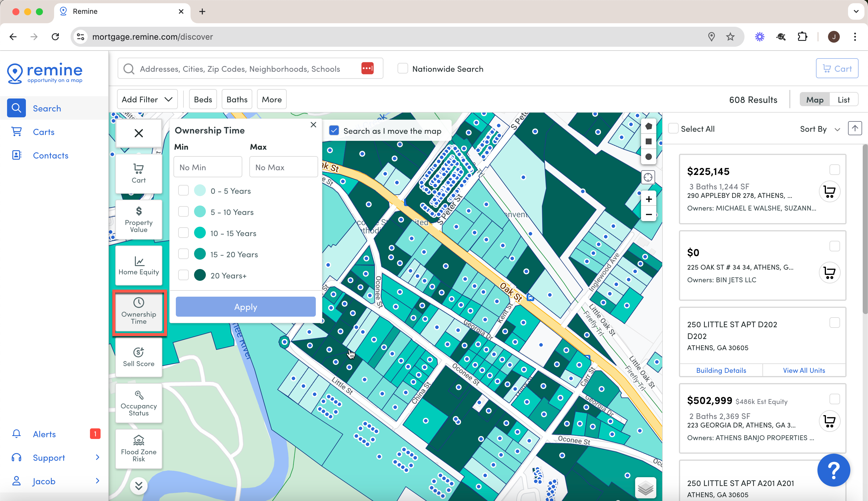
Task: Switch to the List view tab
Action: 844,100
